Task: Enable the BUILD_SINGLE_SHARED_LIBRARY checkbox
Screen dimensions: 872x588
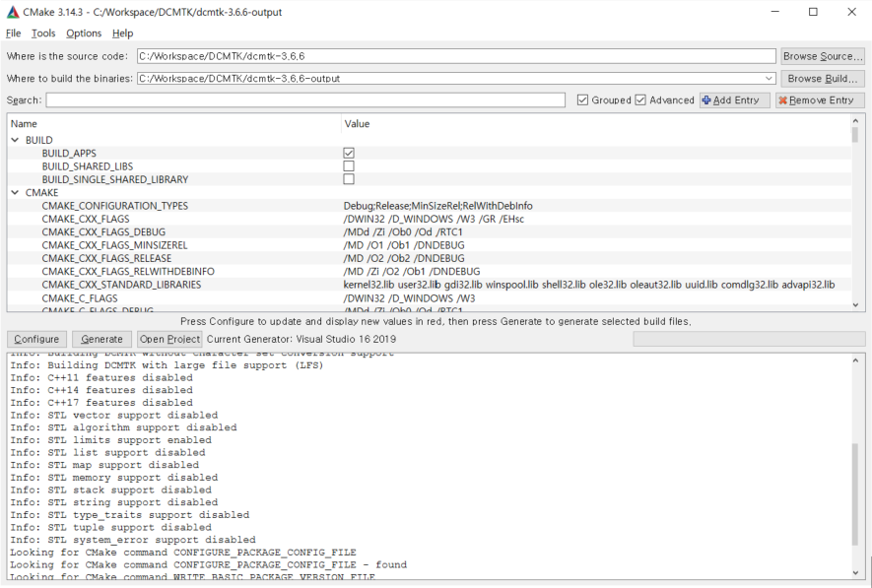Action: click(349, 179)
